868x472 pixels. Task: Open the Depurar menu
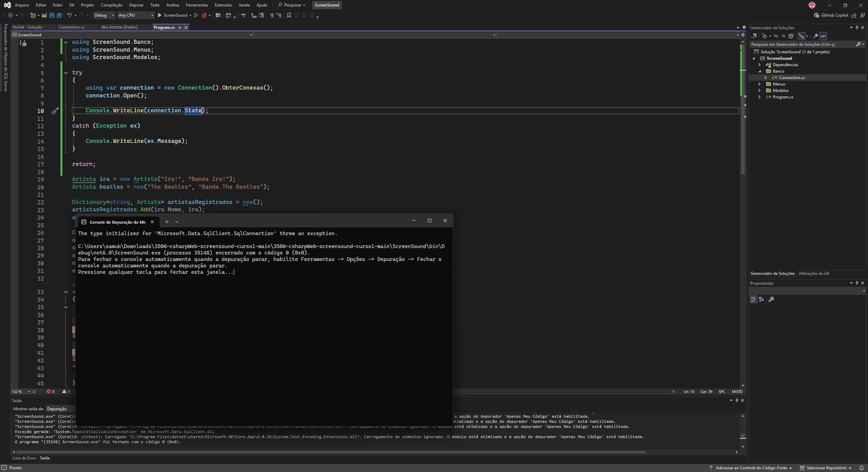point(136,5)
